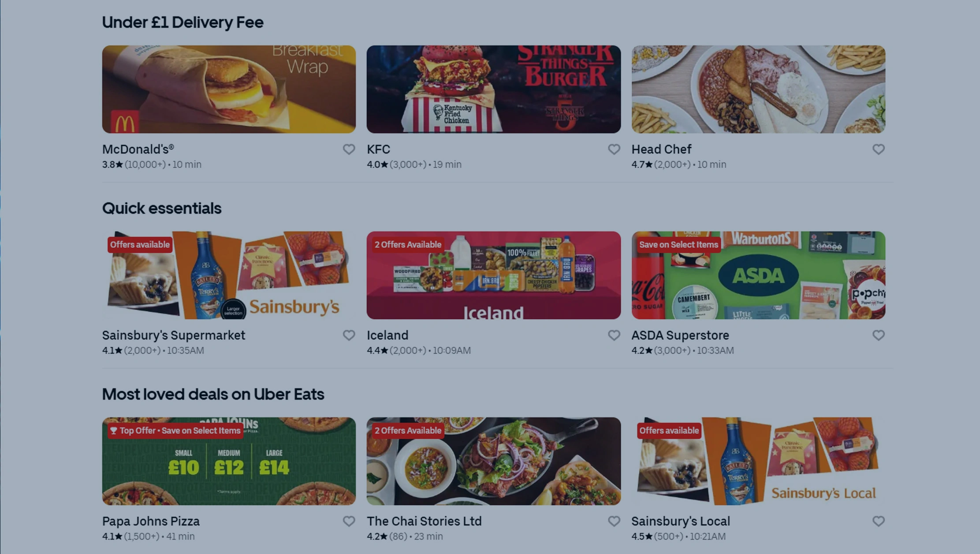Click the Under £1 Delivery Fee heading

(x=183, y=22)
